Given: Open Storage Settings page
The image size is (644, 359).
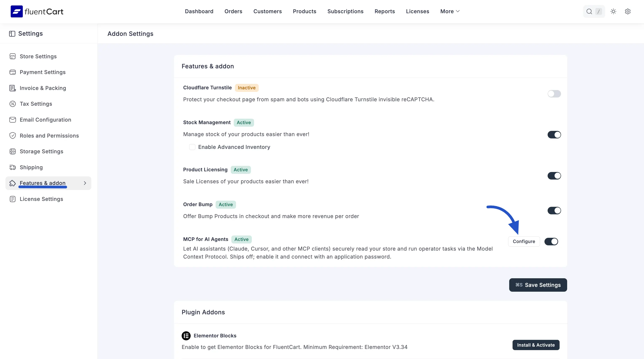Looking at the screenshot, I should [x=41, y=152].
